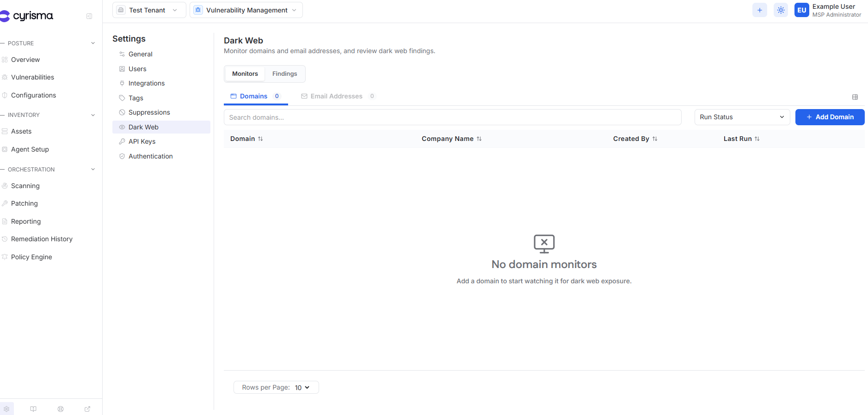This screenshot has width=868, height=415.
Task: Click the plus quick-add icon in header
Action: point(759,10)
